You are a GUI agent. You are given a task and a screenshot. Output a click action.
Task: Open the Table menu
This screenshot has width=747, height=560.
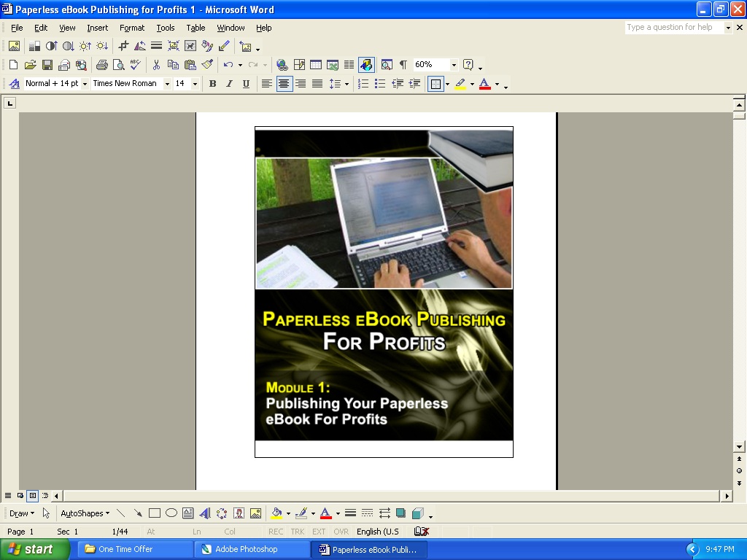pos(196,28)
